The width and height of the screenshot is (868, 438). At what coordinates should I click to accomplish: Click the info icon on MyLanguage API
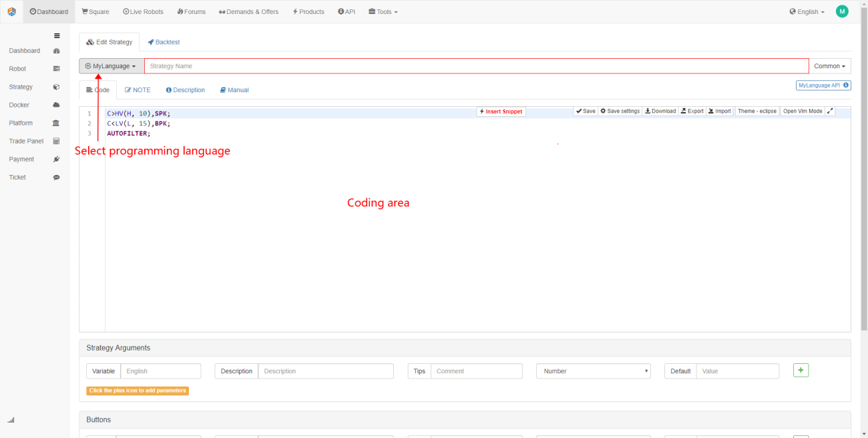point(846,85)
